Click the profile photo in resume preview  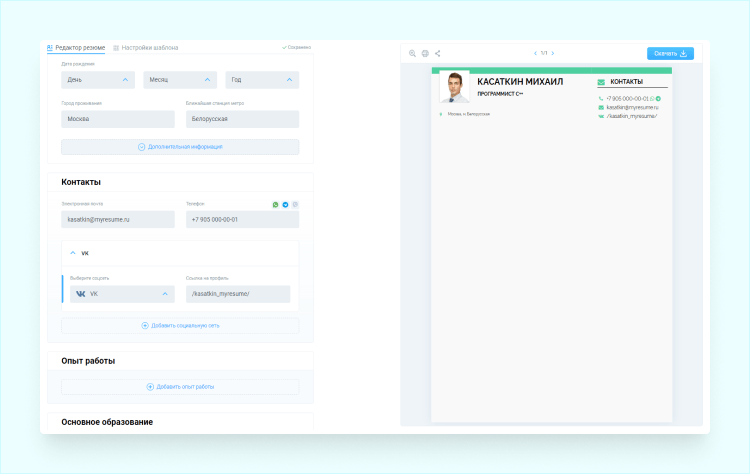coord(454,87)
